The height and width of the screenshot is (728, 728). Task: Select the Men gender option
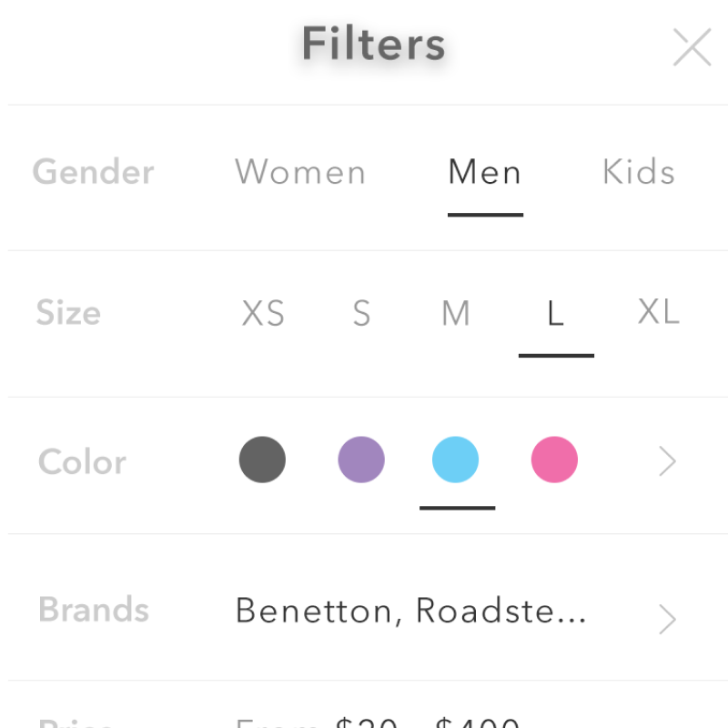coord(484,172)
